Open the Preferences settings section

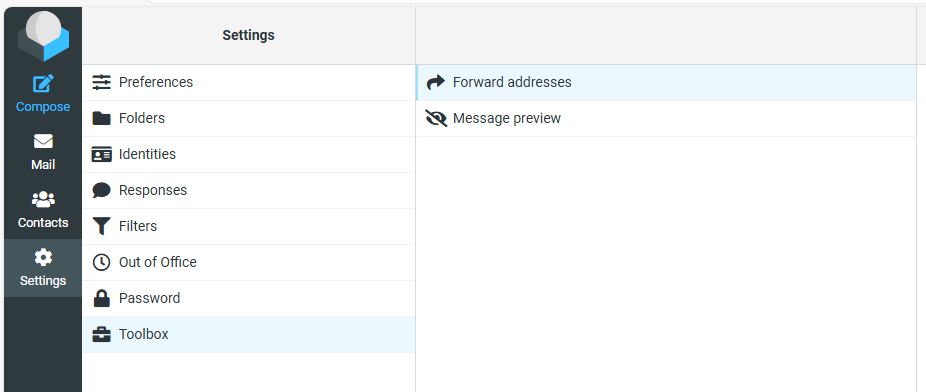[249, 82]
